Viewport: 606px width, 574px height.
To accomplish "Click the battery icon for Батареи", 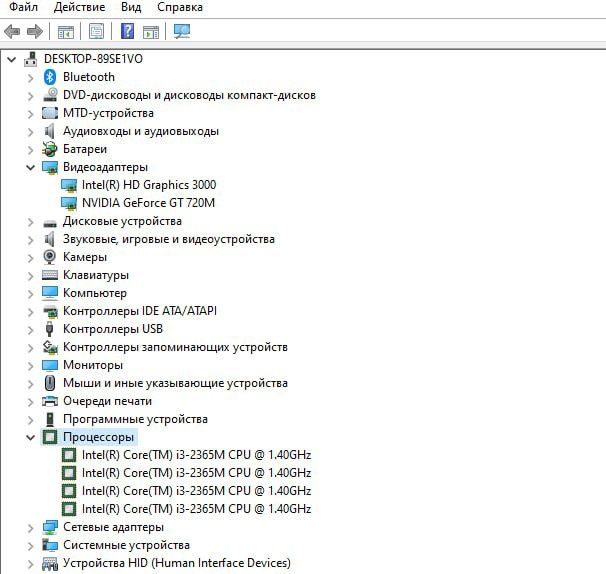I will [x=49, y=149].
